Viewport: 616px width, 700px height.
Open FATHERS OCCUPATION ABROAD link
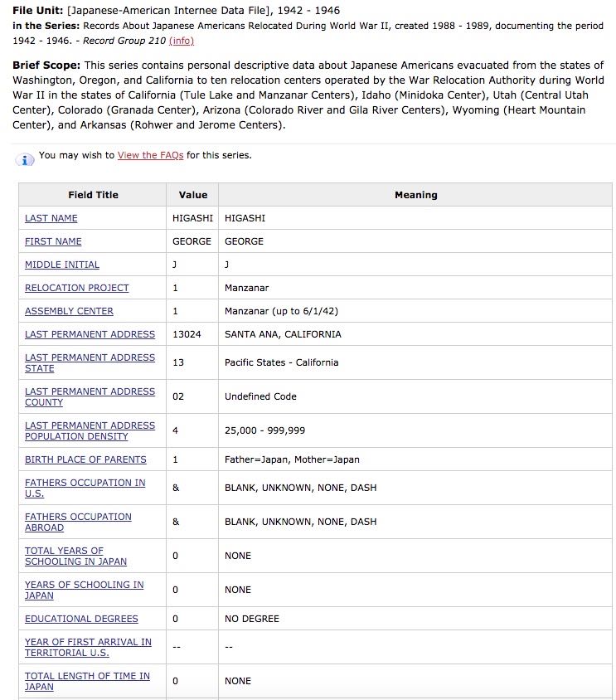click(78, 522)
